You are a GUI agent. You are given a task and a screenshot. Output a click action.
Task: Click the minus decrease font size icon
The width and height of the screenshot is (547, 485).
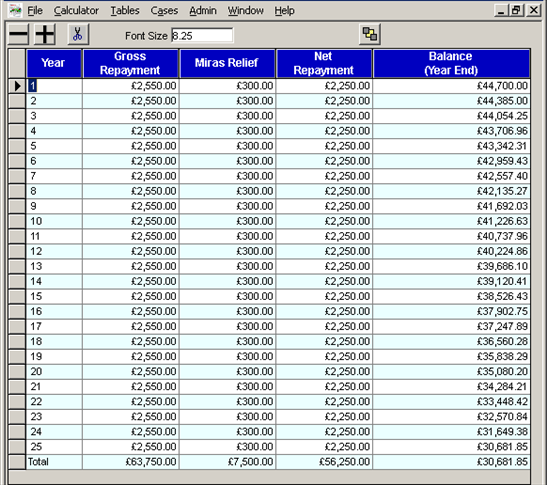(x=18, y=34)
